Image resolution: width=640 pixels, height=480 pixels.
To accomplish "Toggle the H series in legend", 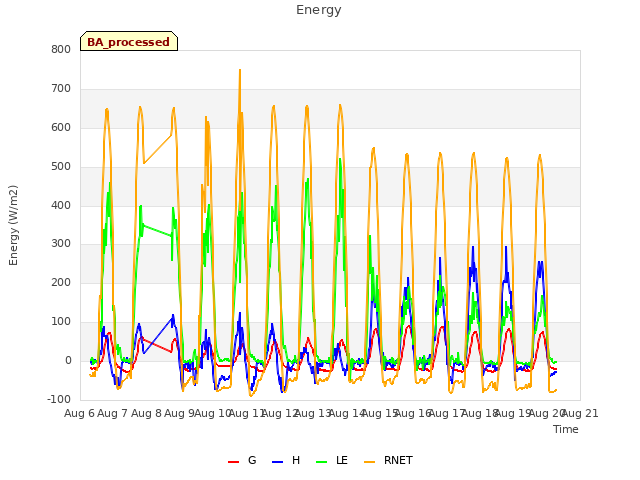I will pos(286,460).
